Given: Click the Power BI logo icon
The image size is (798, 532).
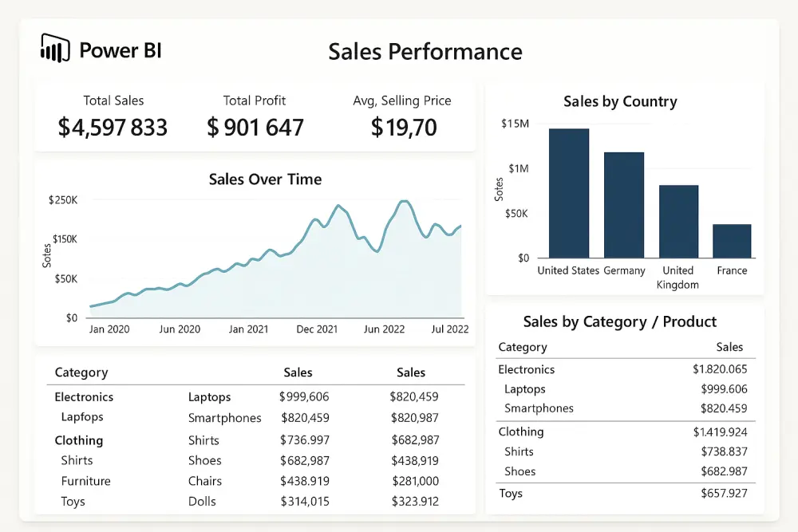Looking at the screenshot, I should click(x=54, y=48).
